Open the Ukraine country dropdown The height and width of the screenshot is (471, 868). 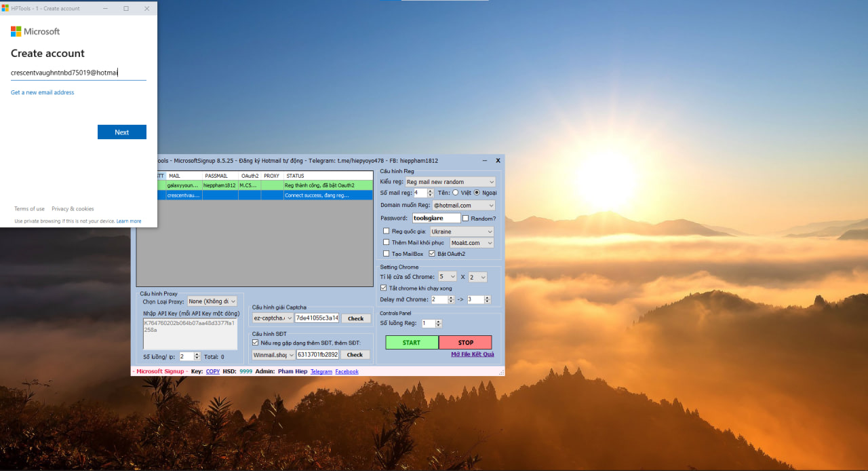[x=462, y=231]
